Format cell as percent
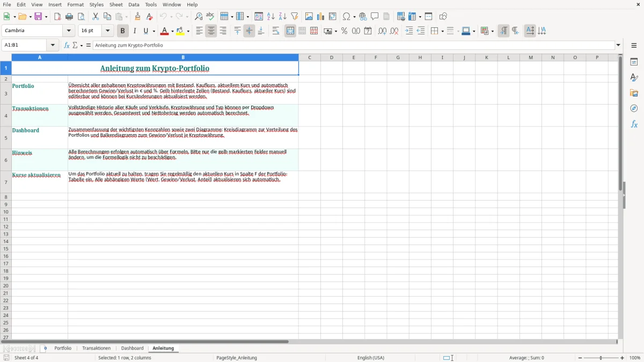Image resolution: width=644 pixels, height=362 pixels. (345, 31)
